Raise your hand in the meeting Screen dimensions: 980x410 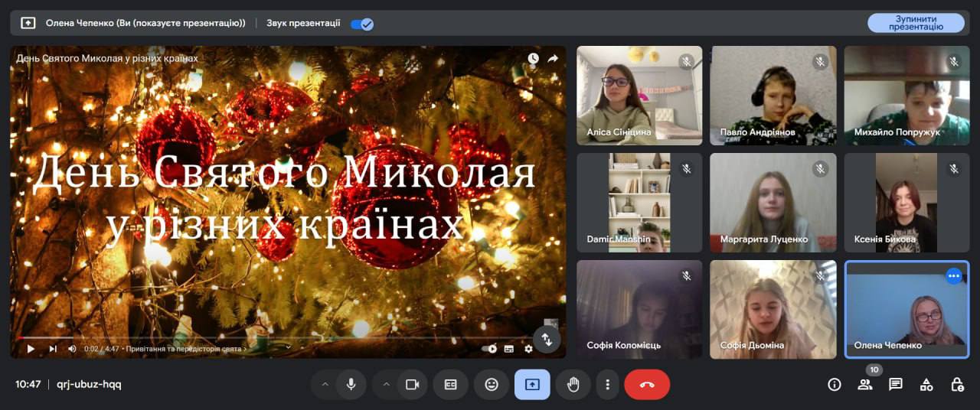573,385
